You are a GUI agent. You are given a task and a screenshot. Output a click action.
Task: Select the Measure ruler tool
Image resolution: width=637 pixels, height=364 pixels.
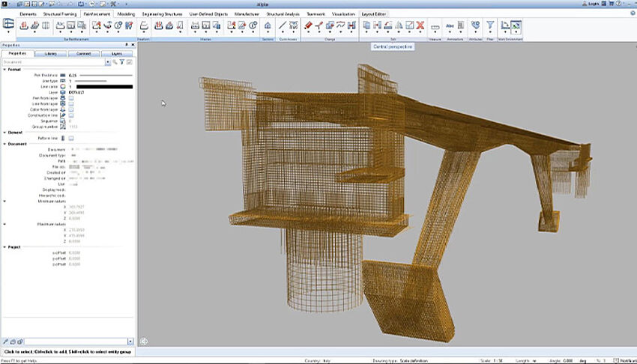pyautogui.click(x=435, y=26)
